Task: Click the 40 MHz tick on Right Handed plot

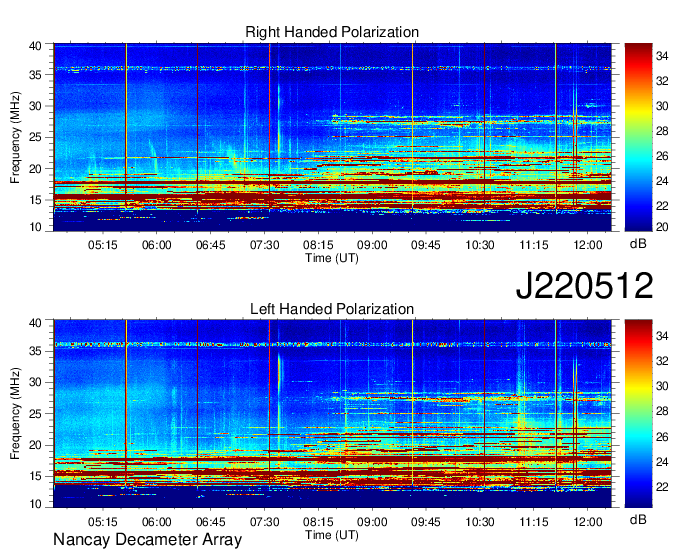Action: (x=36, y=46)
